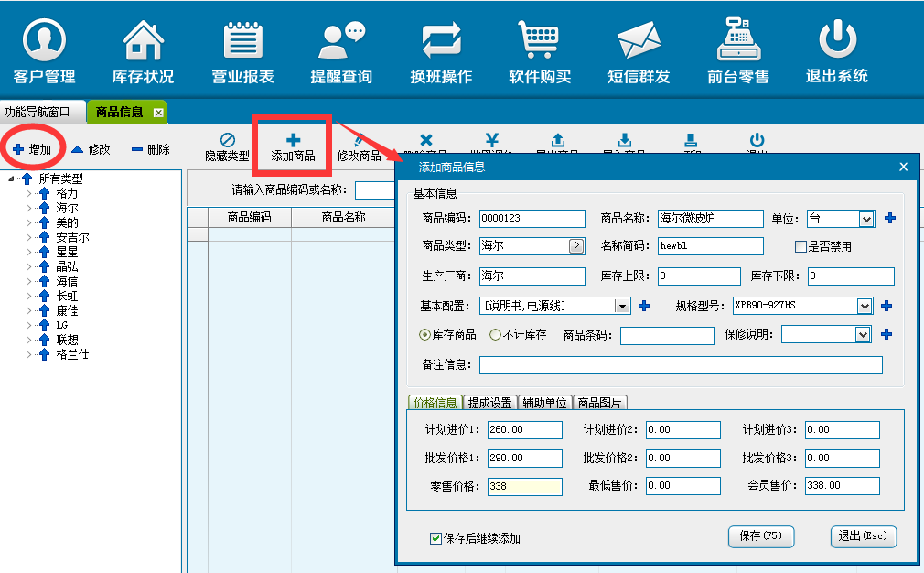Expand the 格力 tree node

pos(29,193)
